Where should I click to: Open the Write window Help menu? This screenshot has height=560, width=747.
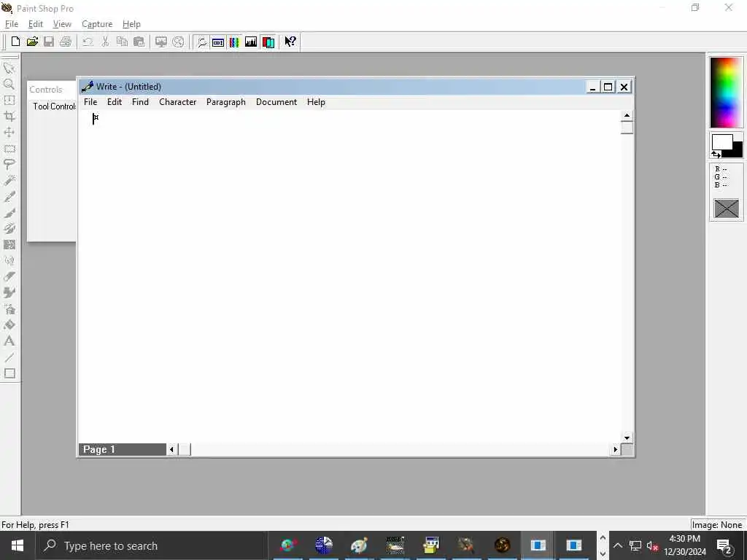(316, 102)
